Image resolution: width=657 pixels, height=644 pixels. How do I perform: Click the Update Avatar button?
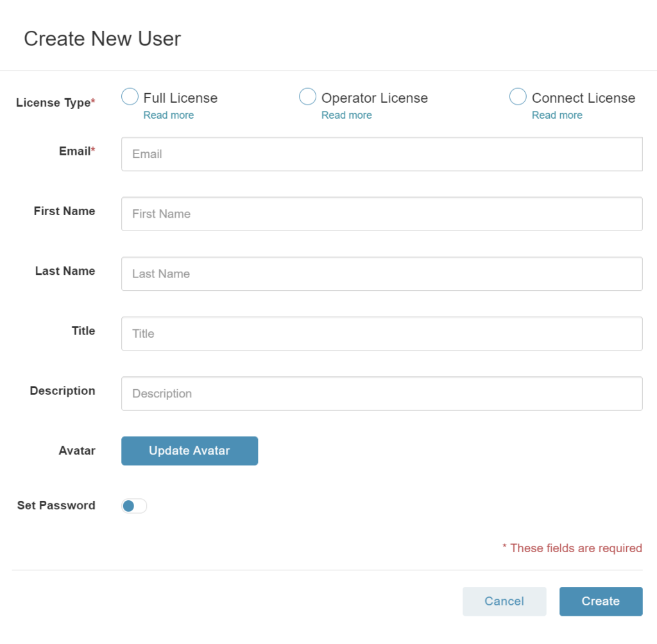point(189,451)
